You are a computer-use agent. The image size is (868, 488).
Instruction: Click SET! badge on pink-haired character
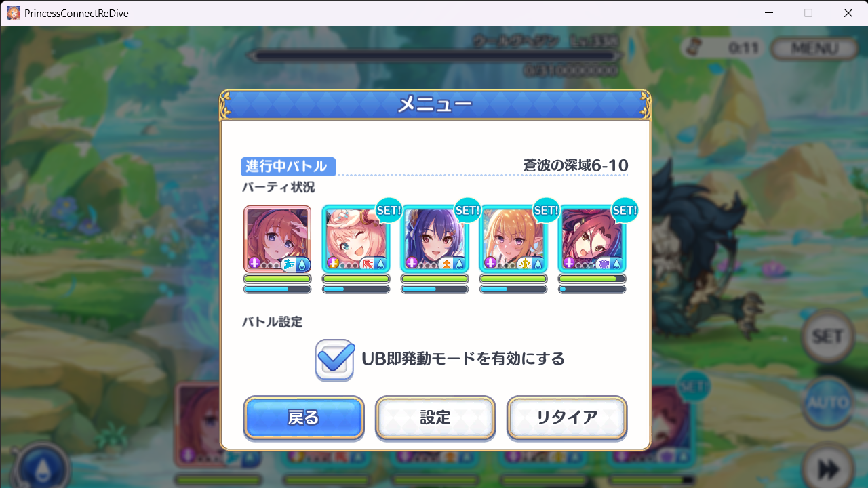point(389,210)
